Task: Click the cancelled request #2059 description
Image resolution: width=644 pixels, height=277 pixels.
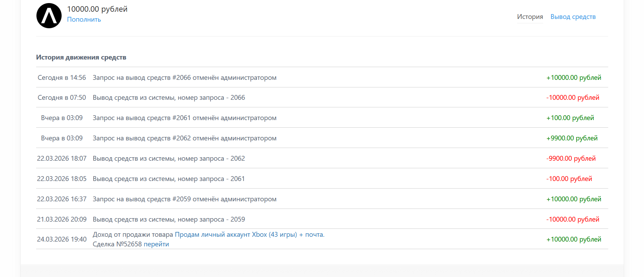Action: [184, 199]
